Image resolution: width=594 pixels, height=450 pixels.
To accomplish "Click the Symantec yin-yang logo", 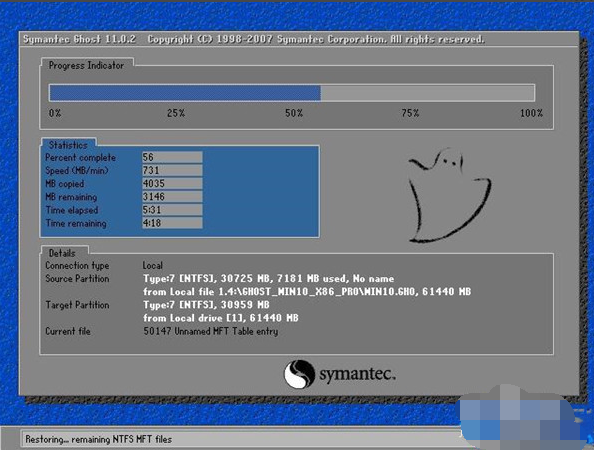I will tap(299, 374).
